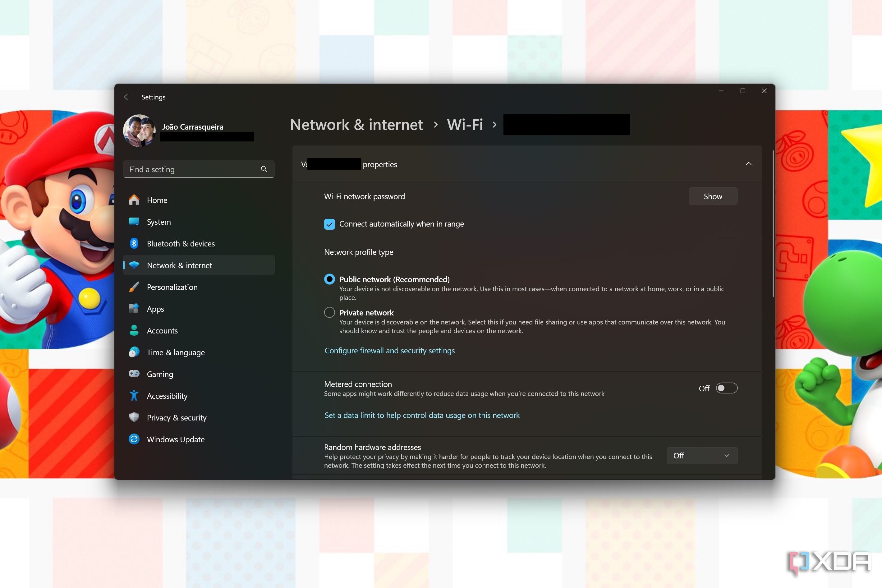Turn on the Metered connection toggle
882x588 pixels.
(726, 388)
